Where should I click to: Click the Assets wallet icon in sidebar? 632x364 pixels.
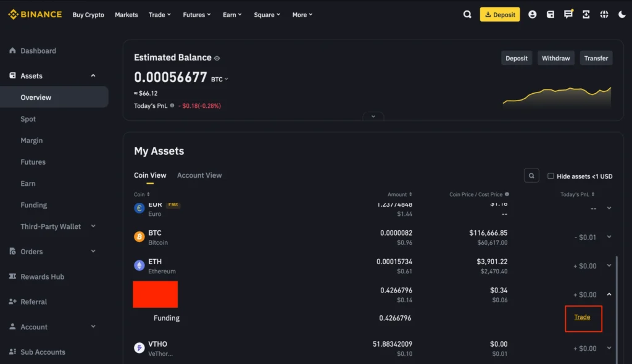tap(12, 75)
